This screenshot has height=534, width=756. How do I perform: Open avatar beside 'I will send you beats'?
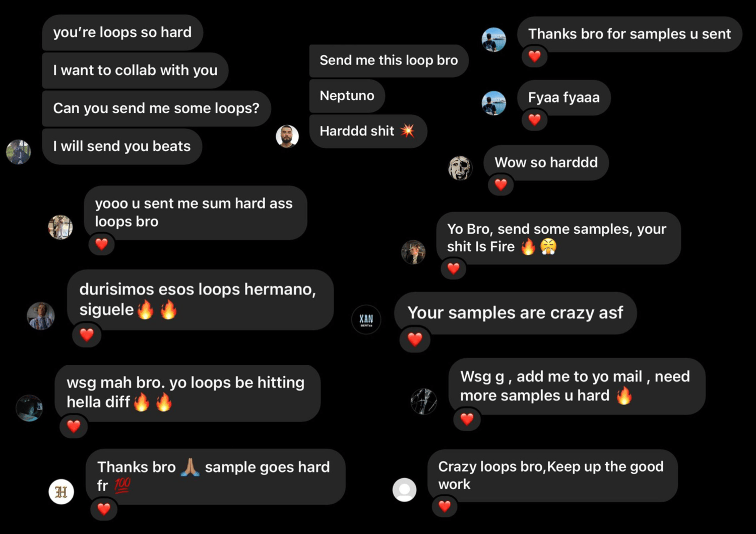point(19,152)
